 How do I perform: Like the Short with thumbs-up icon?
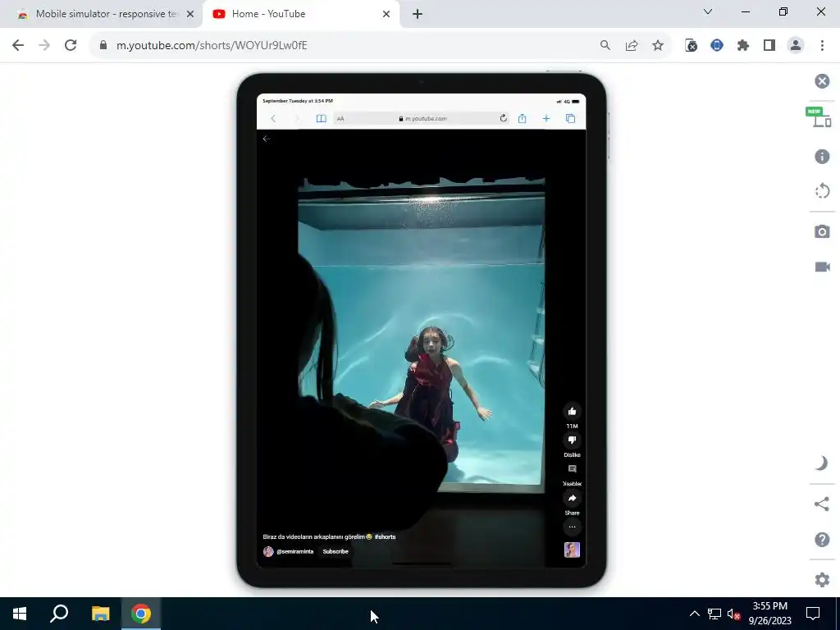point(572,412)
